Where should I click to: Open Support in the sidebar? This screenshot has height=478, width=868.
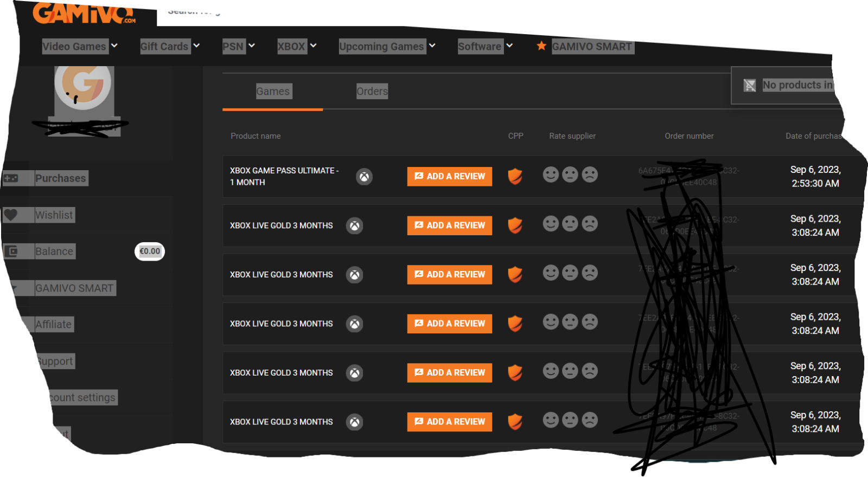pyautogui.click(x=55, y=361)
